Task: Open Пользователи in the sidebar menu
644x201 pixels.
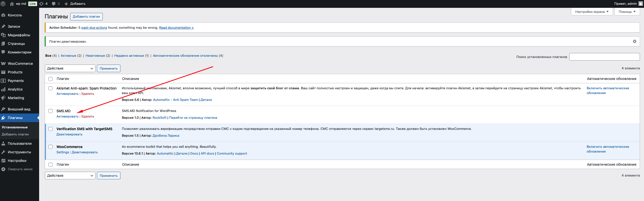Action: coord(20,143)
